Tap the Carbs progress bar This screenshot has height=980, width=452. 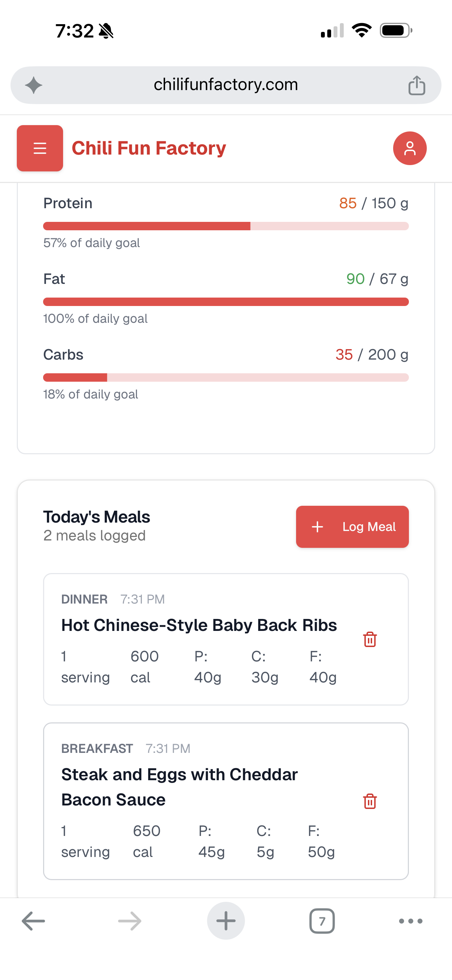pyautogui.click(x=226, y=377)
